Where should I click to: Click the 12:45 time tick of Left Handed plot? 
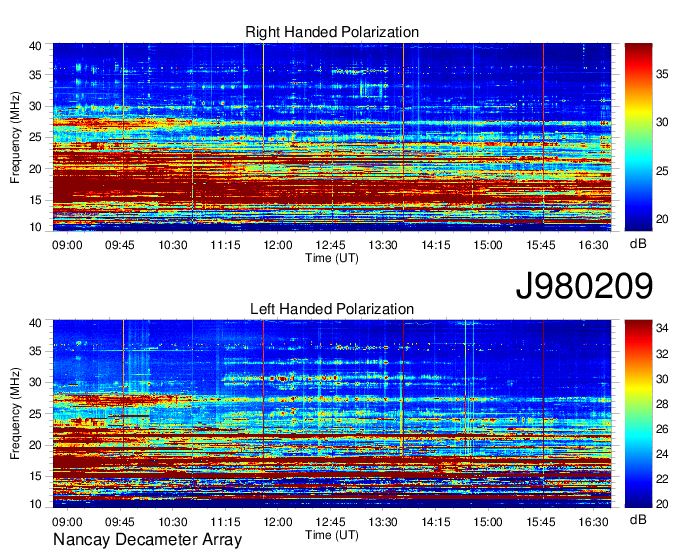coord(330,522)
